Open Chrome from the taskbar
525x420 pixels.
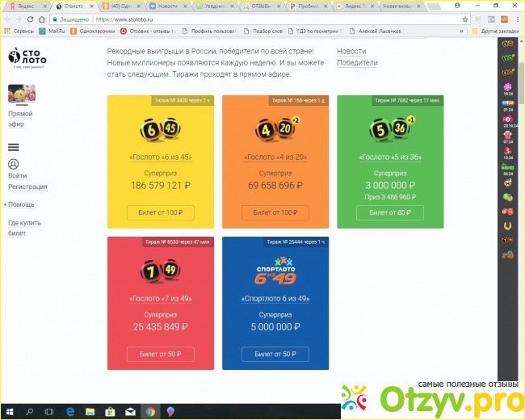[150, 411]
